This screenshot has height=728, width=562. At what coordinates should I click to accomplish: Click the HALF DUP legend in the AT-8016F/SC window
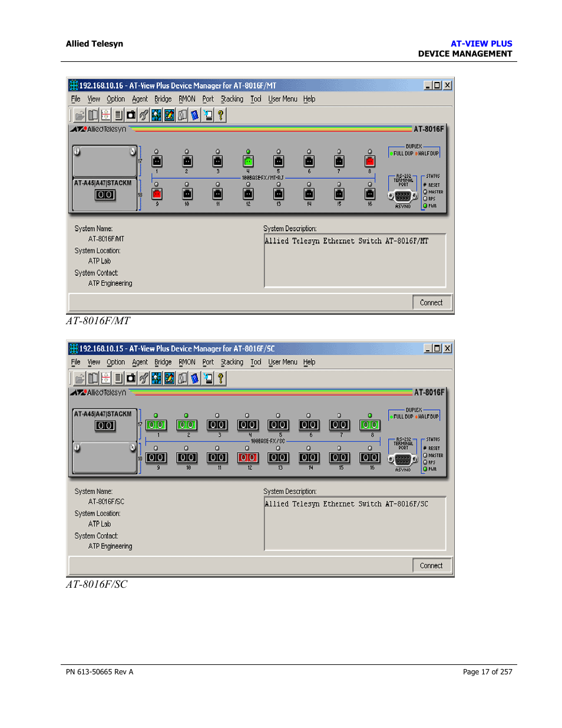[427, 416]
